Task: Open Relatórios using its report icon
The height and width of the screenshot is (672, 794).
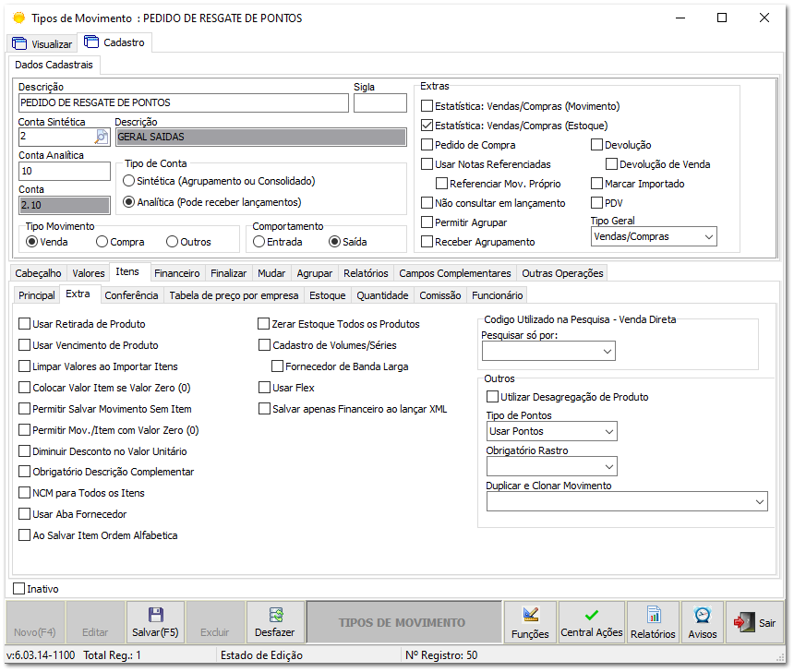Action: coord(652,614)
